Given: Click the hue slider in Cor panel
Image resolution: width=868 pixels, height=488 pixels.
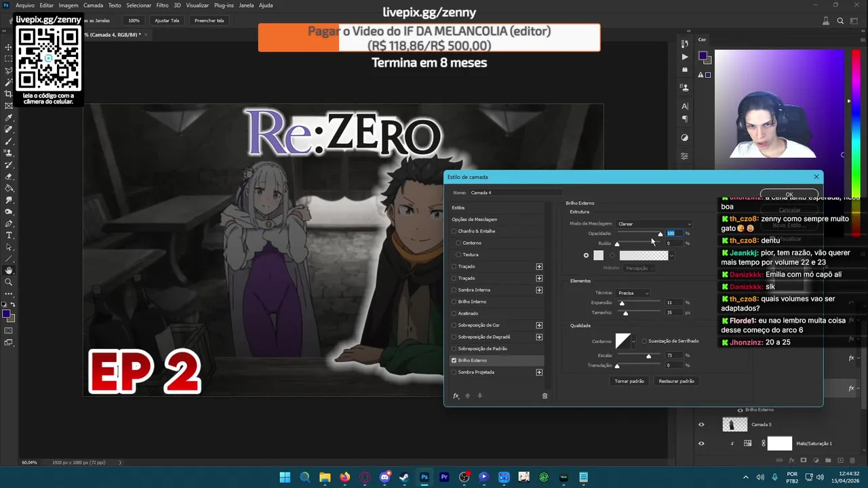Looking at the screenshot, I should click(x=855, y=142).
